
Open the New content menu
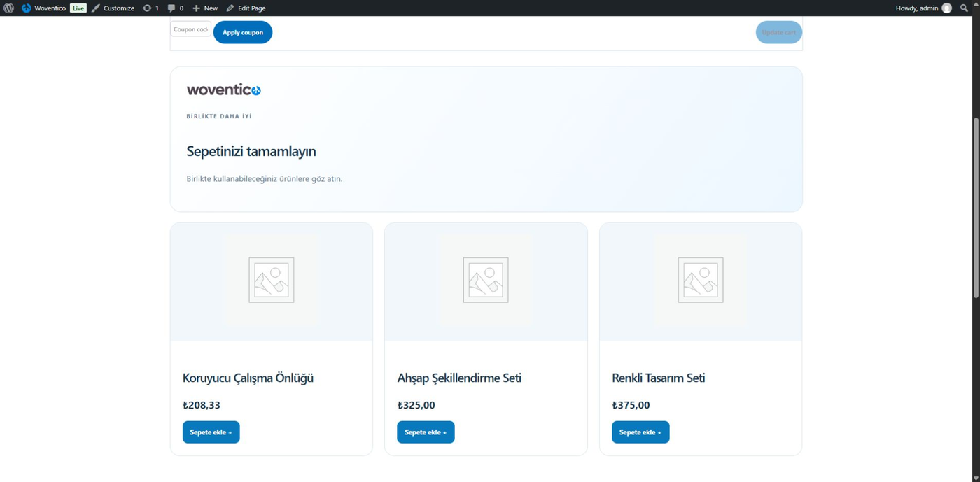click(205, 8)
